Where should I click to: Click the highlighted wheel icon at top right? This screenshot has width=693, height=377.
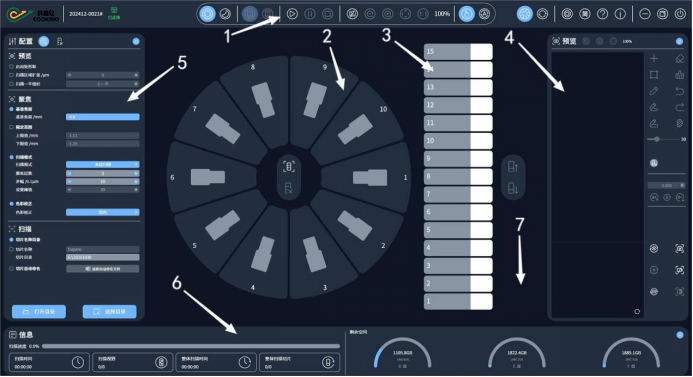tap(525, 14)
